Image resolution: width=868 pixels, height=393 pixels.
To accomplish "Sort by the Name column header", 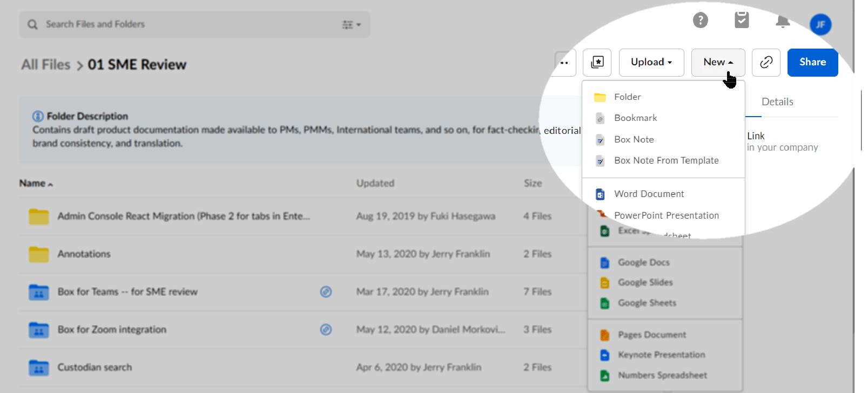I will pos(36,184).
